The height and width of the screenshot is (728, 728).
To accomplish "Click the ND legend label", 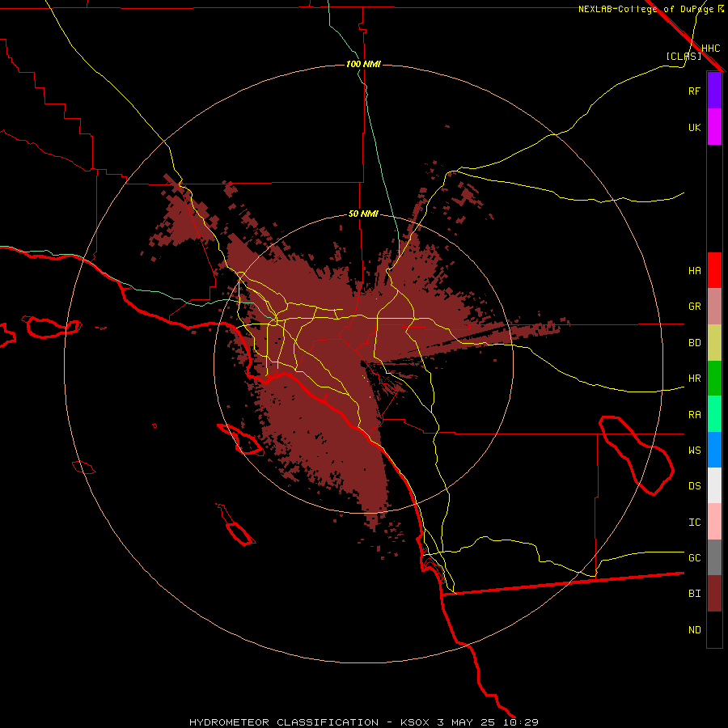I will (x=694, y=630).
